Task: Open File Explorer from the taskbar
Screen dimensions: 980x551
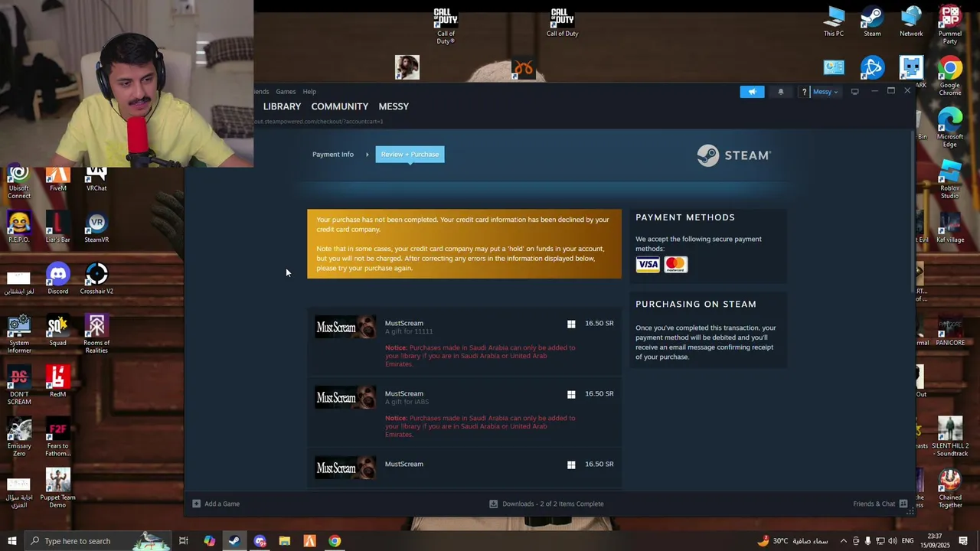Action: (285, 541)
